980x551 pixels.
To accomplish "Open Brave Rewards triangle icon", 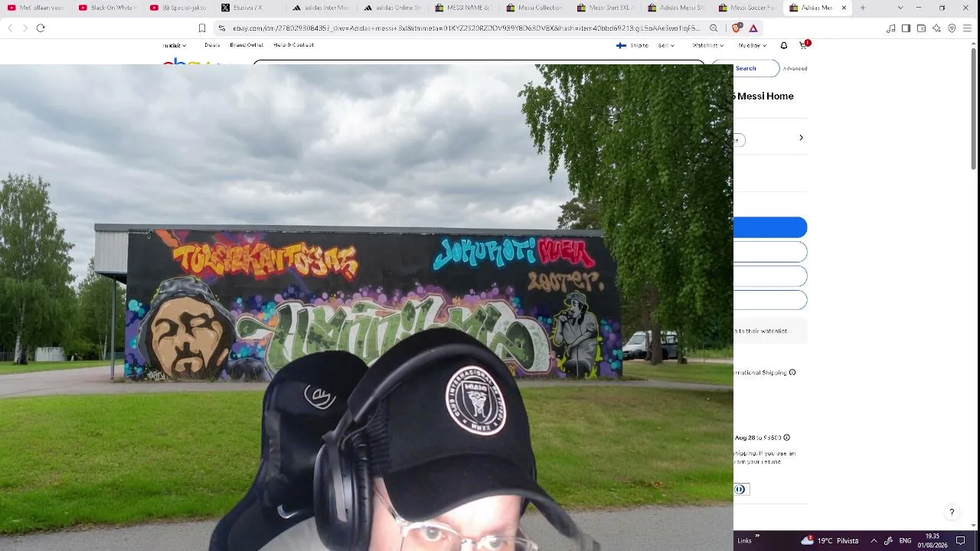I will (x=753, y=28).
